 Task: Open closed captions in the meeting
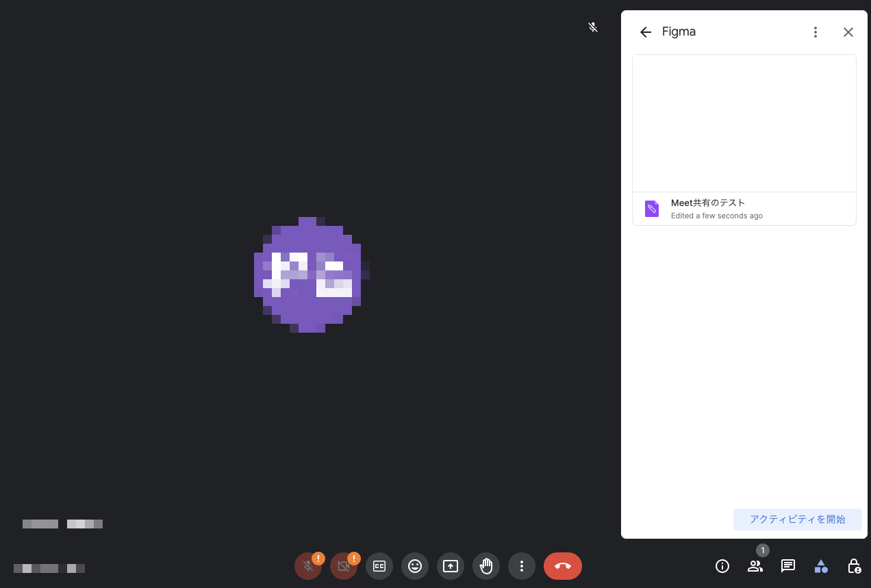(x=379, y=566)
